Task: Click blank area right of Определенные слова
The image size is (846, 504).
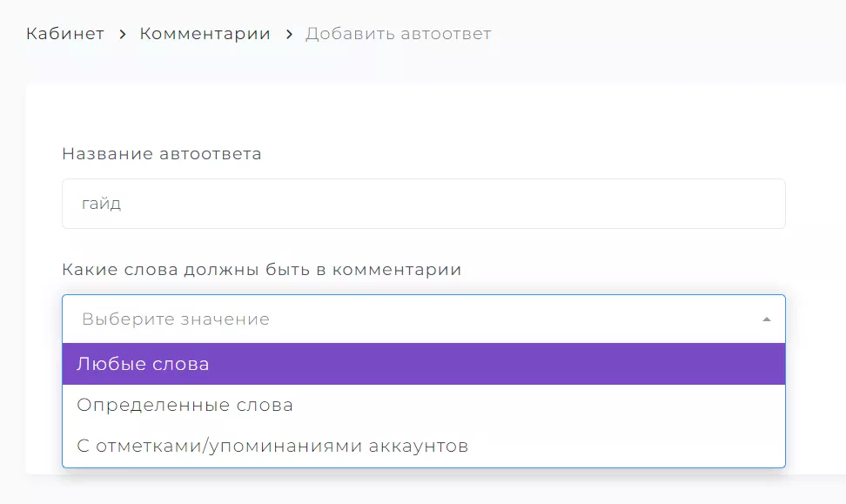Action: point(540,405)
